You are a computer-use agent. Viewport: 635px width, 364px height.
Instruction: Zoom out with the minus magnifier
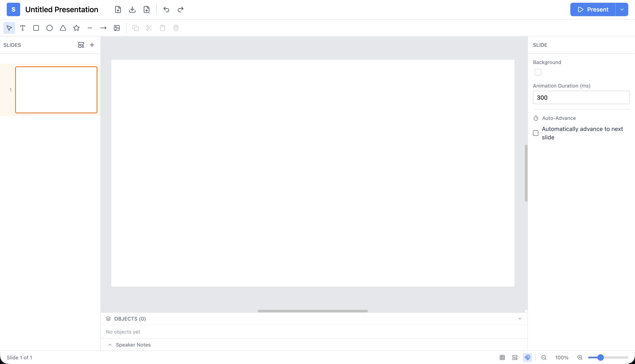pyautogui.click(x=544, y=357)
